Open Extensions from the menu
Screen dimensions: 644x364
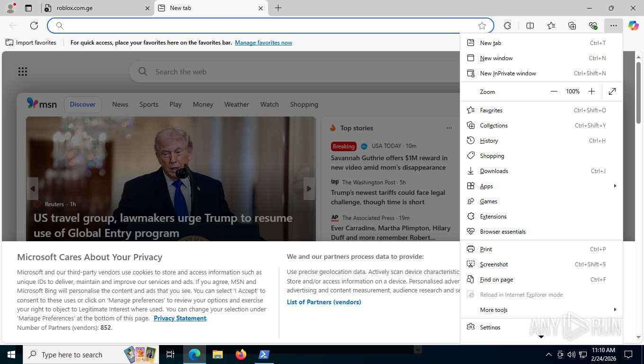(541, 216)
